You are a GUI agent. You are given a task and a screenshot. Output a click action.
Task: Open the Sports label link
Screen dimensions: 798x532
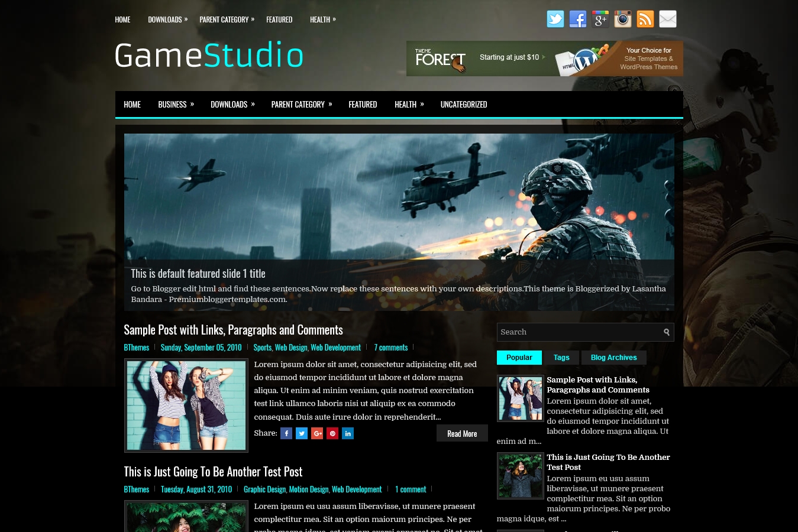coord(262,348)
